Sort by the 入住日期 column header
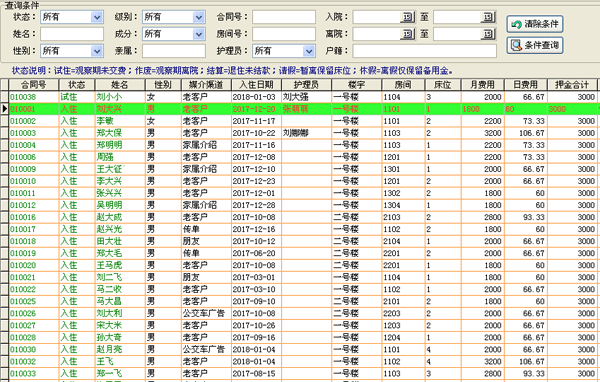Image resolution: width=600 pixels, height=382 pixels. coord(256,85)
